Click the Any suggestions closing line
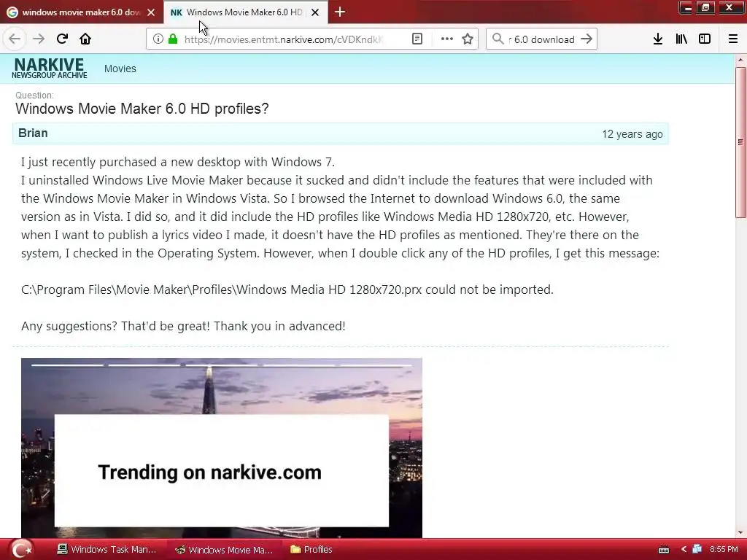Image resolution: width=747 pixels, height=560 pixels. tap(183, 326)
